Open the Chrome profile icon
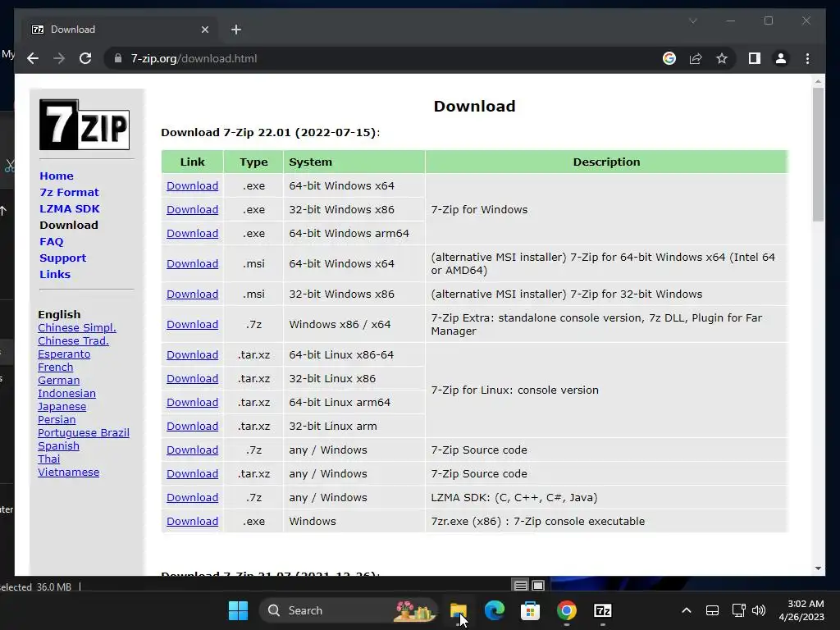Viewport: 840px width, 630px height. pos(781,58)
